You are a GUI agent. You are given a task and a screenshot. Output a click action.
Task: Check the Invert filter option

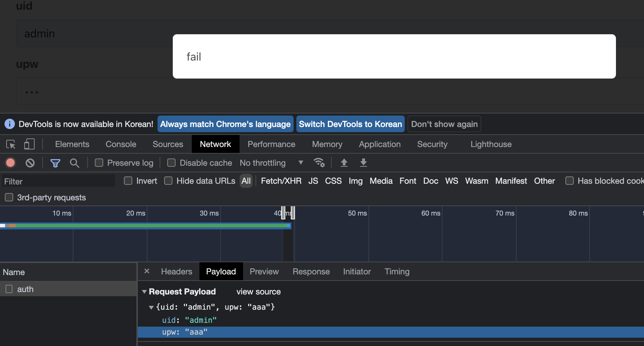(128, 181)
